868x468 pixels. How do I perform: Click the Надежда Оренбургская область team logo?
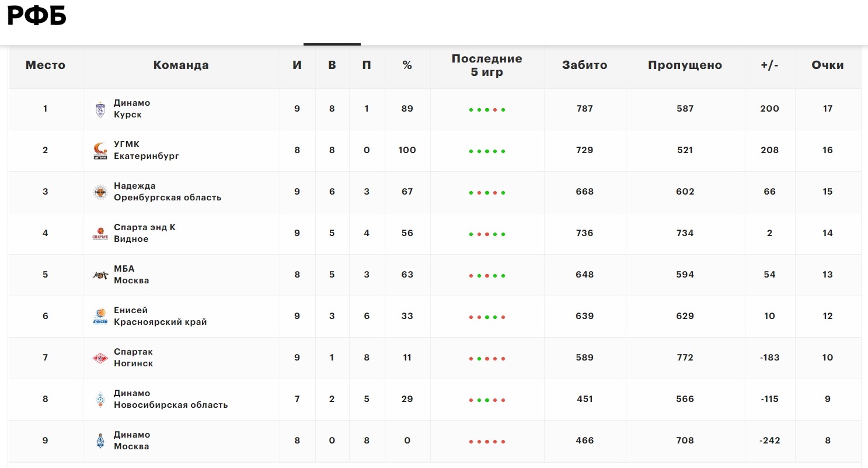click(100, 192)
